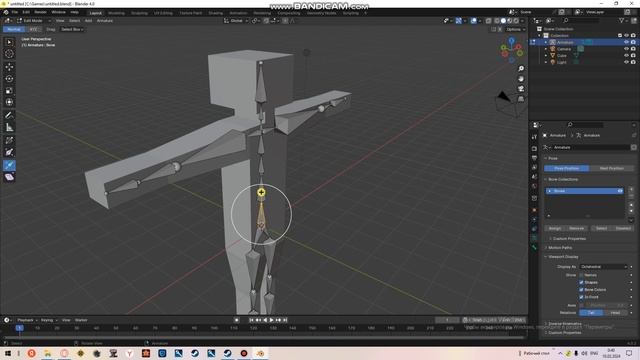Expand the Motion Paths panel

560,248
